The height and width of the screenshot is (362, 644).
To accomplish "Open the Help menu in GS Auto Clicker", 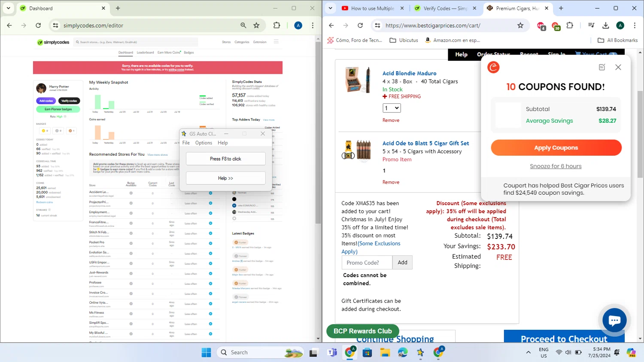I will [x=223, y=143].
